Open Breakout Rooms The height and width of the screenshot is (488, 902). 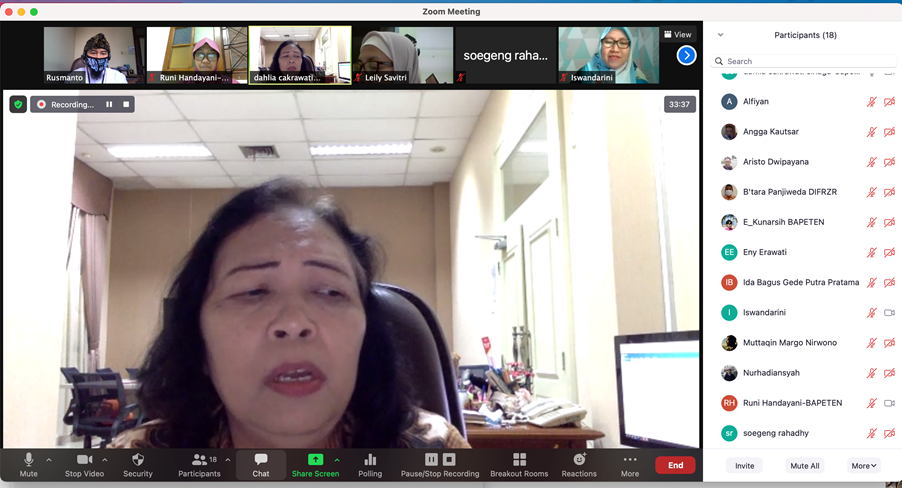click(x=519, y=465)
